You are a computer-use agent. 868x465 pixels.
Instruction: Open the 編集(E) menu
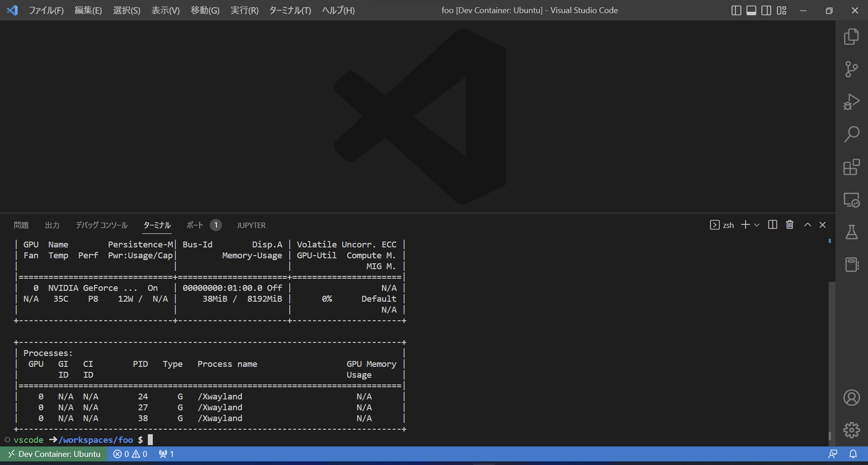(88, 10)
